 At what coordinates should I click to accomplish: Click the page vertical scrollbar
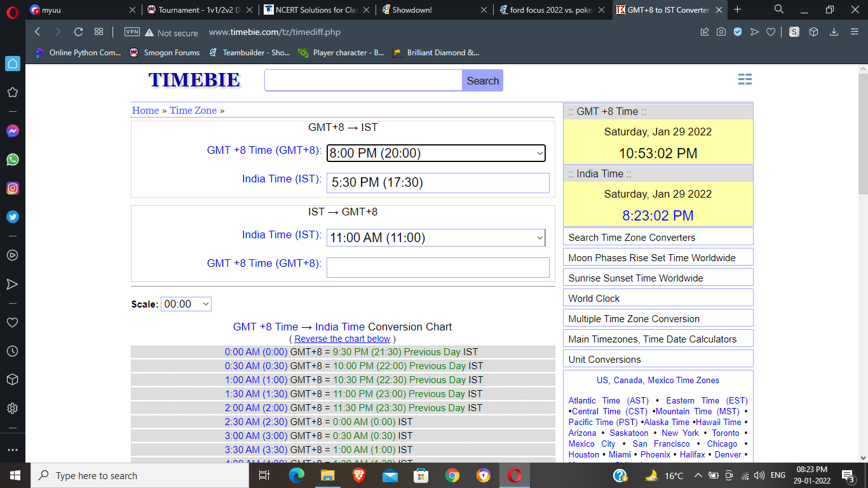[862, 254]
